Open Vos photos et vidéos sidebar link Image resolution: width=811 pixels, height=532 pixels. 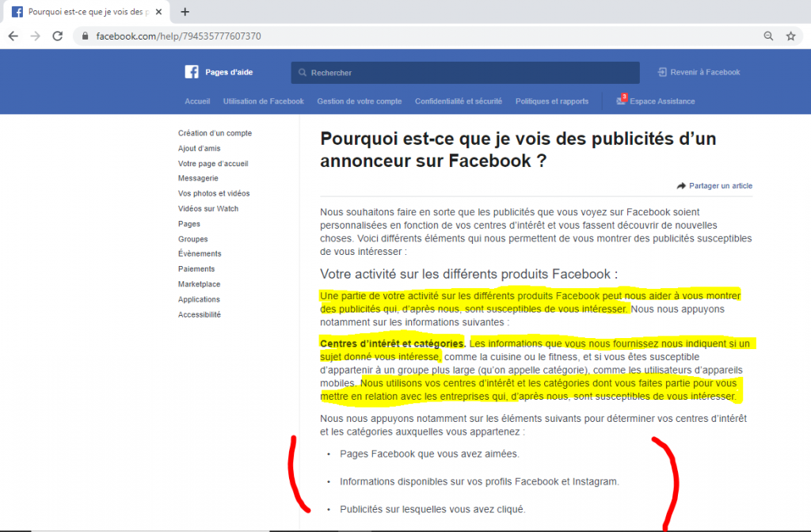[x=214, y=193]
